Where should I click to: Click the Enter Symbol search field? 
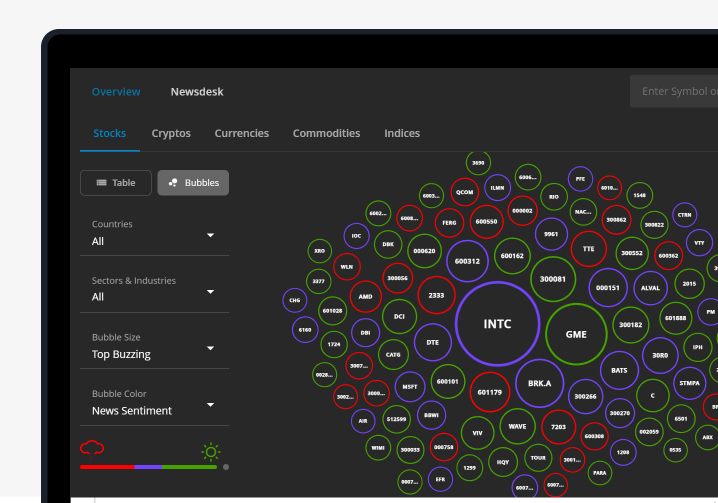point(676,92)
